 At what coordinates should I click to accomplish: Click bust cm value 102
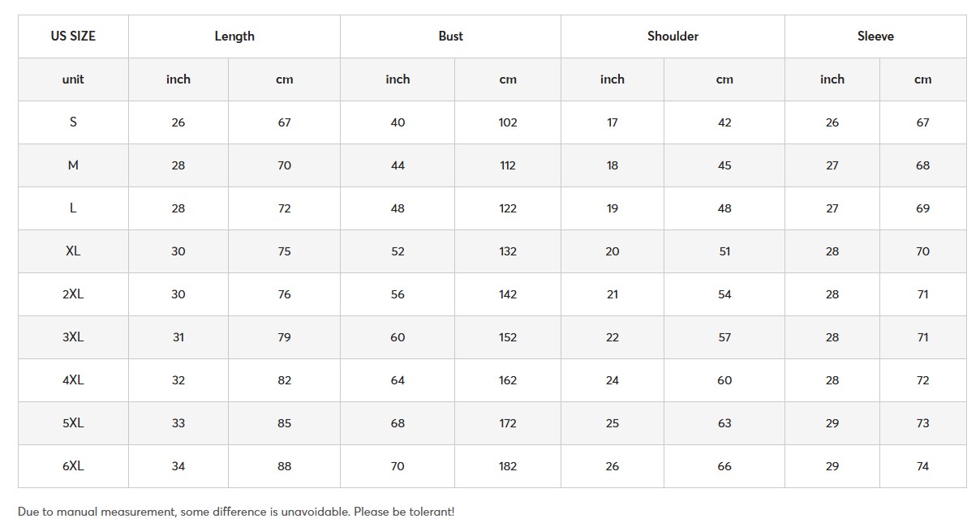(508, 122)
